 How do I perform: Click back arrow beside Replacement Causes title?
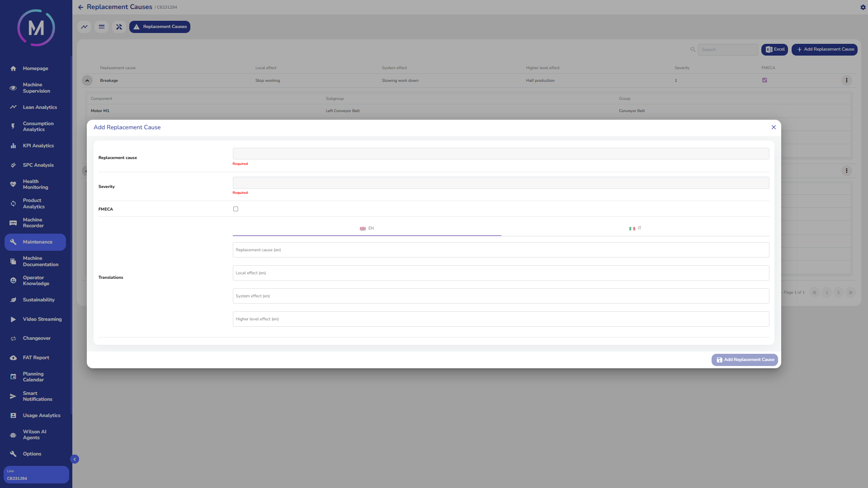pos(80,7)
